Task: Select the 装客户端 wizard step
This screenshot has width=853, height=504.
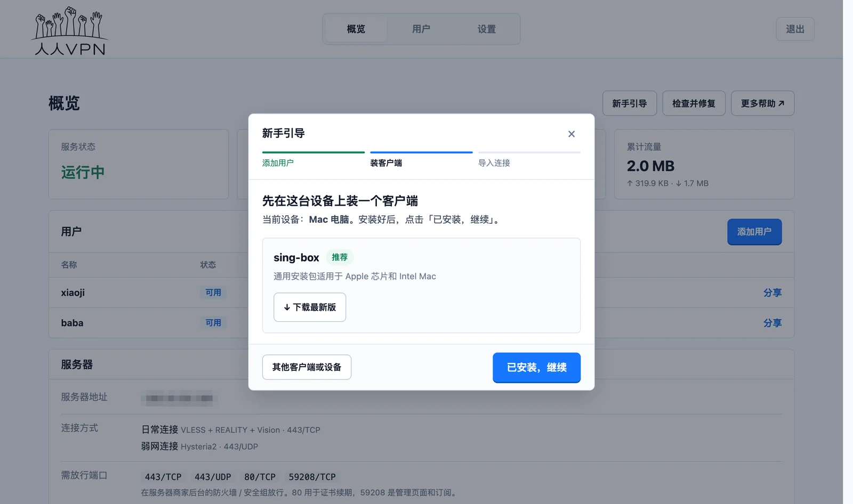Action: [421, 159]
